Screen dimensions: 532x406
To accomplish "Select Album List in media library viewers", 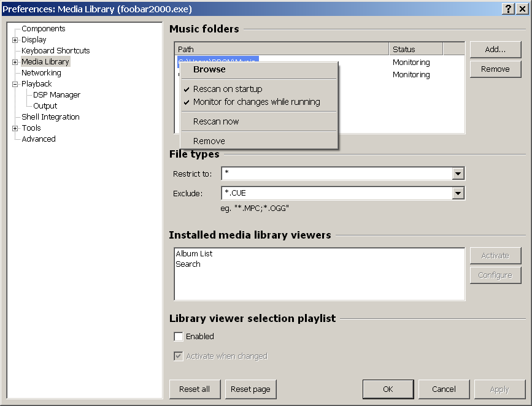I will [x=194, y=254].
